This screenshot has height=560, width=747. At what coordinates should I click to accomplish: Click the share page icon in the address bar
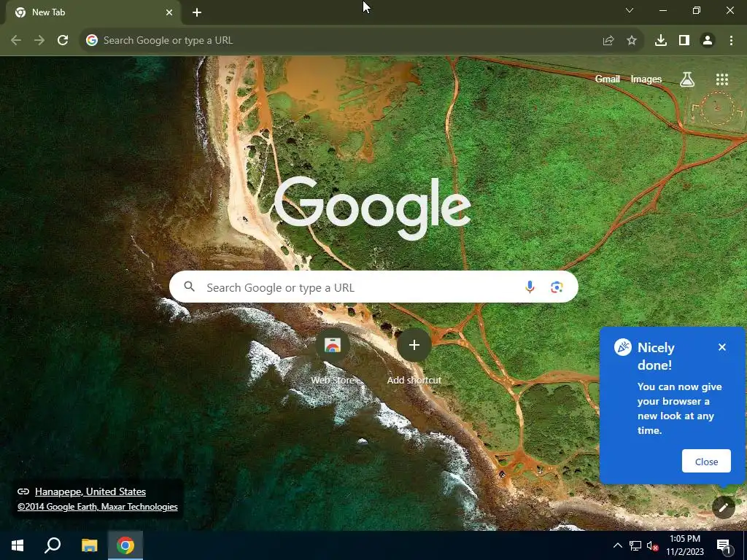pos(608,41)
